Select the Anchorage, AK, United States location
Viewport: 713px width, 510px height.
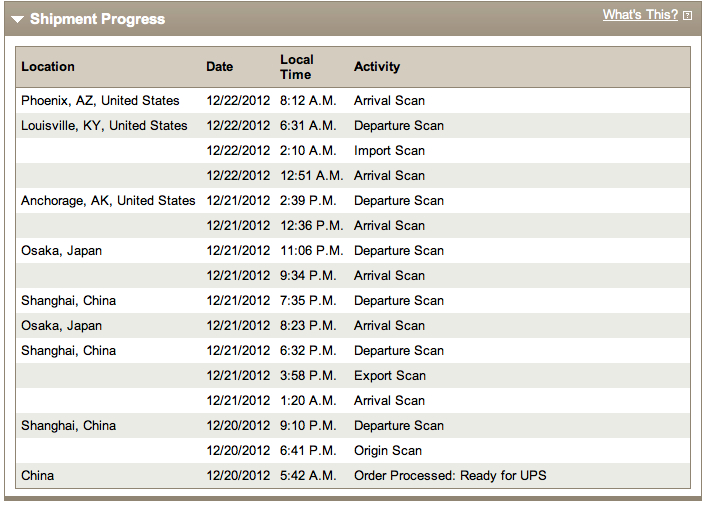pos(108,201)
